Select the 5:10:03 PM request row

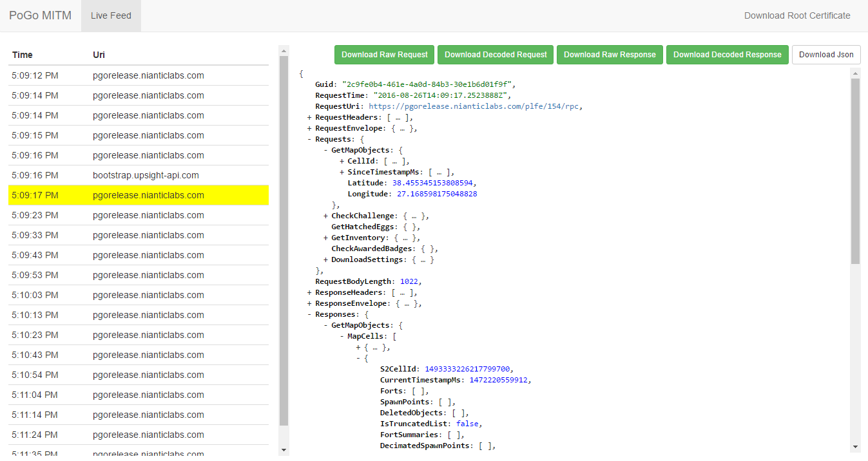[139, 295]
